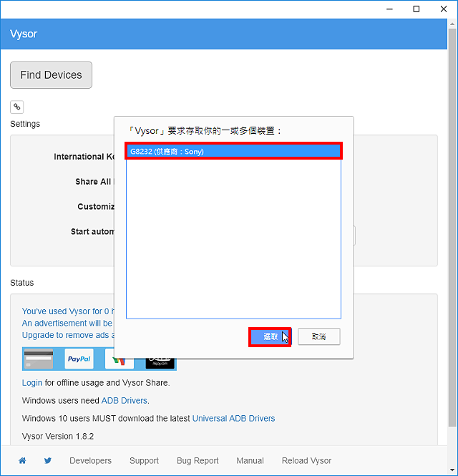
Task: Click the black Alipay payment icon
Action: [160, 364]
